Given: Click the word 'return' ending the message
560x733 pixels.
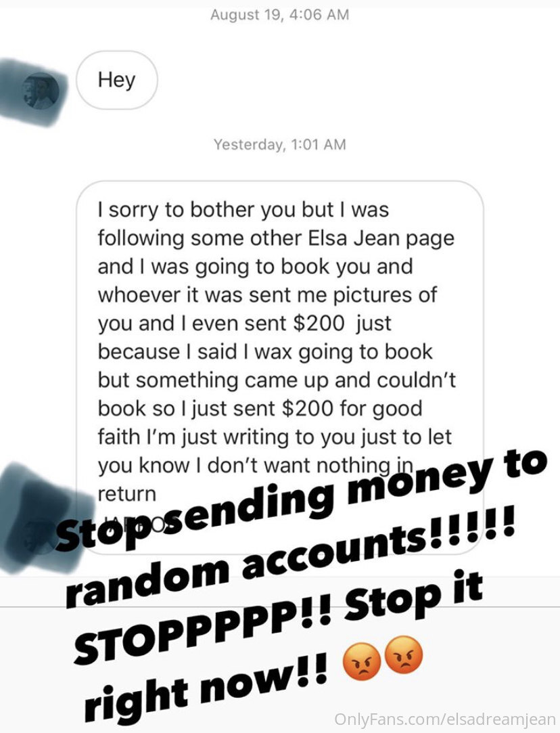Looking at the screenshot, I should (126, 494).
